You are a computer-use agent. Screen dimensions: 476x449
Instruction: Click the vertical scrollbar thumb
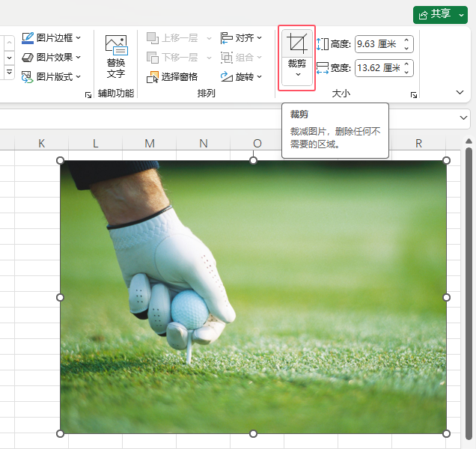pos(469,293)
